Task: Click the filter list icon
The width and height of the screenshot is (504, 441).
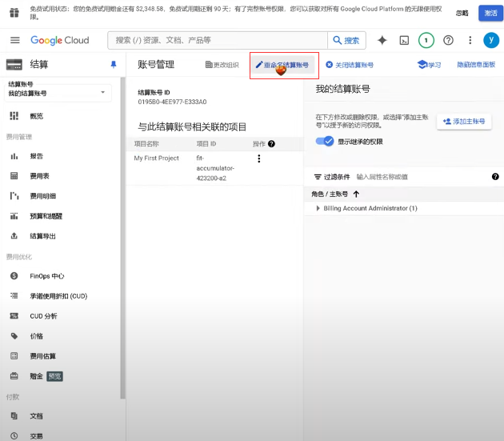Action: (318, 177)
